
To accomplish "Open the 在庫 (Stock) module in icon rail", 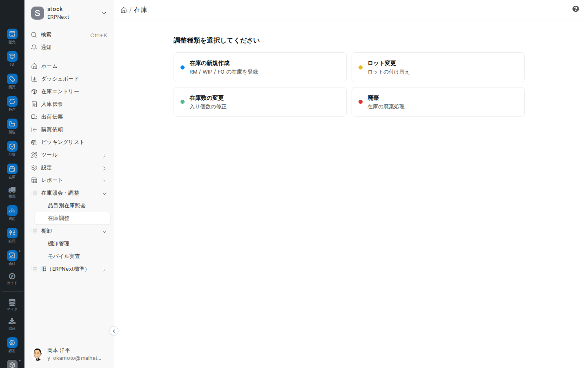I will (x=12, y=169).
